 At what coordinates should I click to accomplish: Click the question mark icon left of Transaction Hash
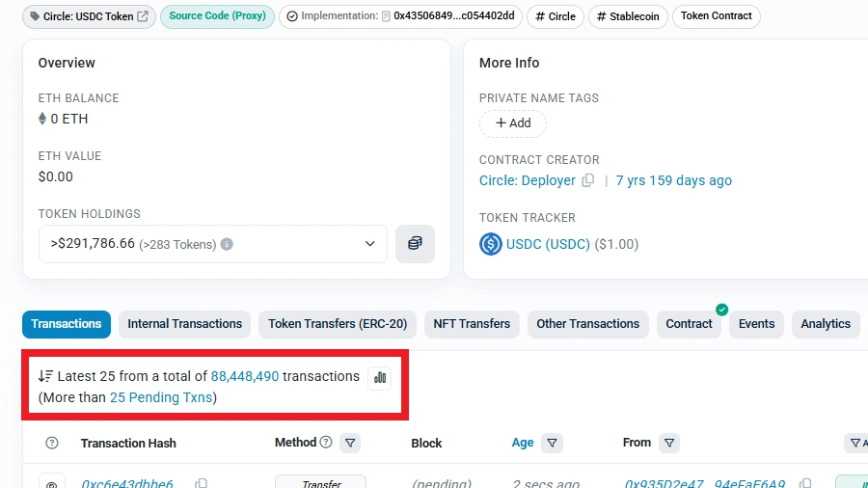[52, 444]
